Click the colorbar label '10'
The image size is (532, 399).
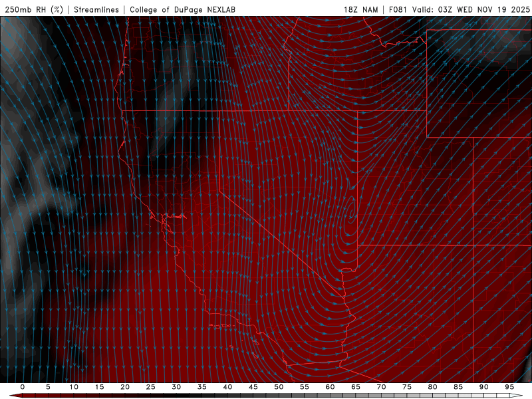(74, 387)
